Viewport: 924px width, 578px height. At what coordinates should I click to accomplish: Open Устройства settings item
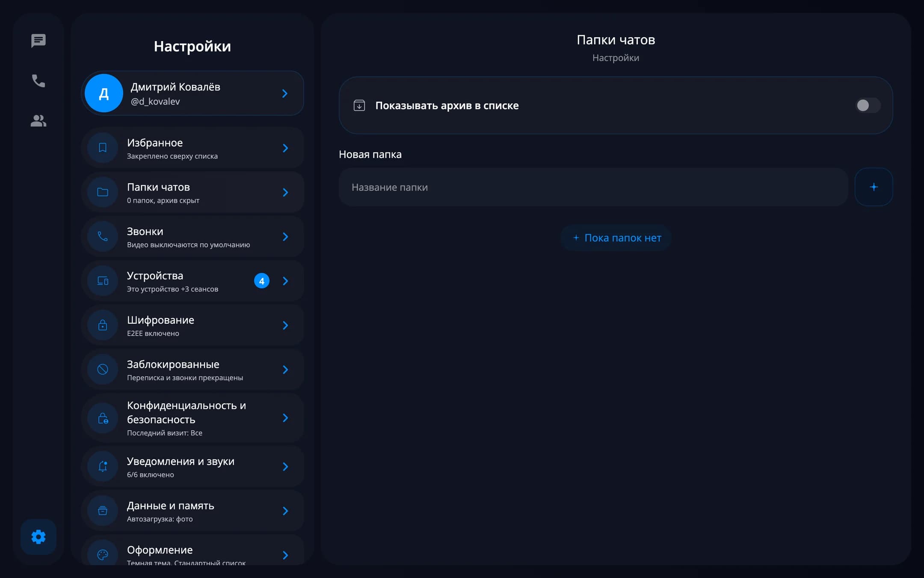pyautogui.click(x=192, y=281)
